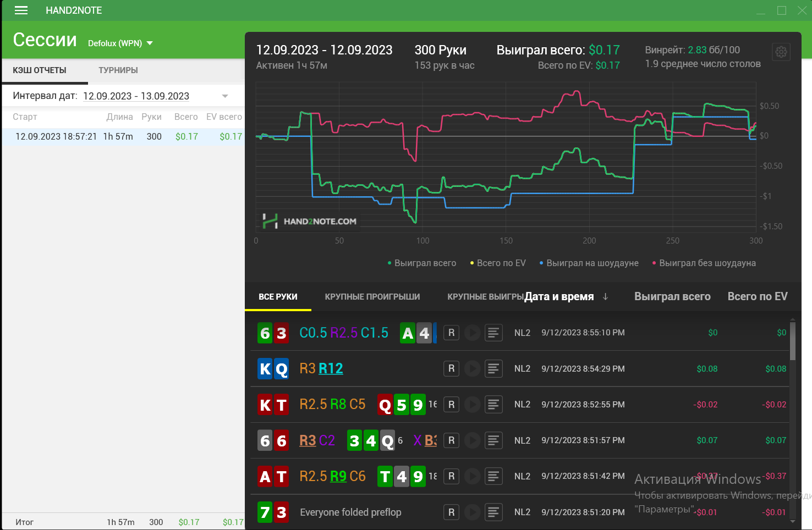Sort by 'Дата и время' column header
The height and width of the screenshot is (530, 812).
click(559, 296)
